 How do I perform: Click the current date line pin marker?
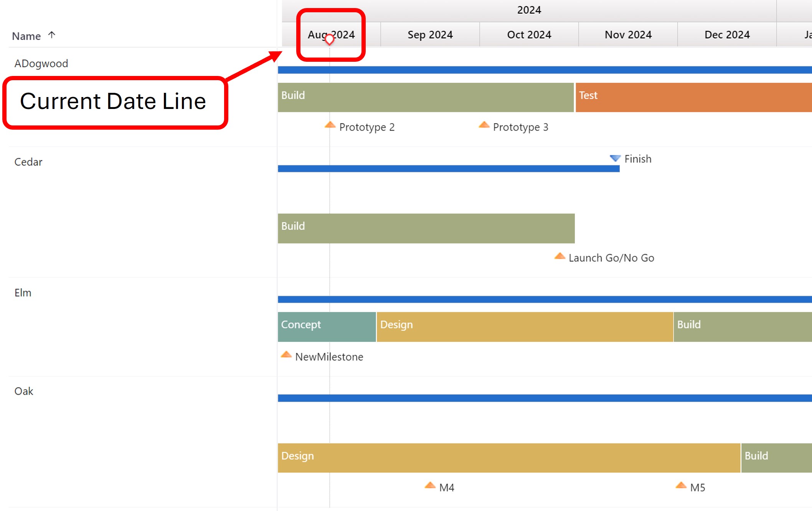(330, 40)
